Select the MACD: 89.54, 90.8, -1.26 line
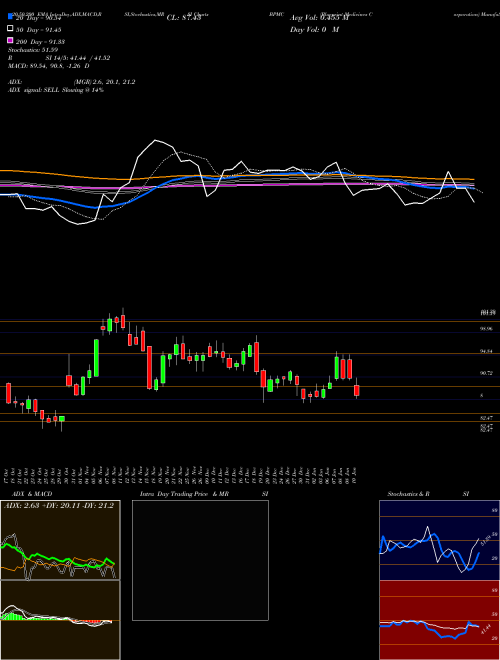 tap(49, 66)
